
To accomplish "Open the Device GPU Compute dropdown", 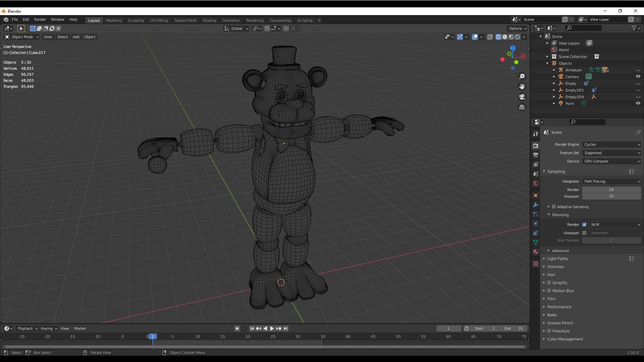I will pos(612,161).
